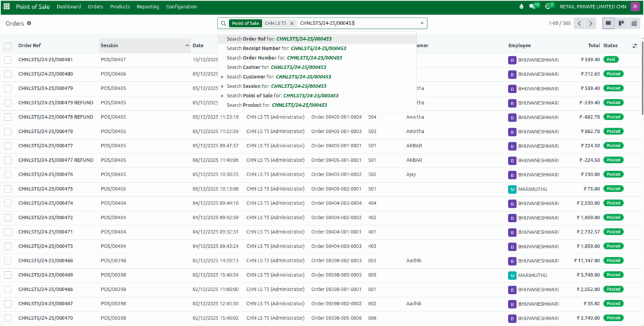Viewport: 644px width, 326px height.
Task: Click session POS/00407 cell
Action: click(x=113, y=60)
